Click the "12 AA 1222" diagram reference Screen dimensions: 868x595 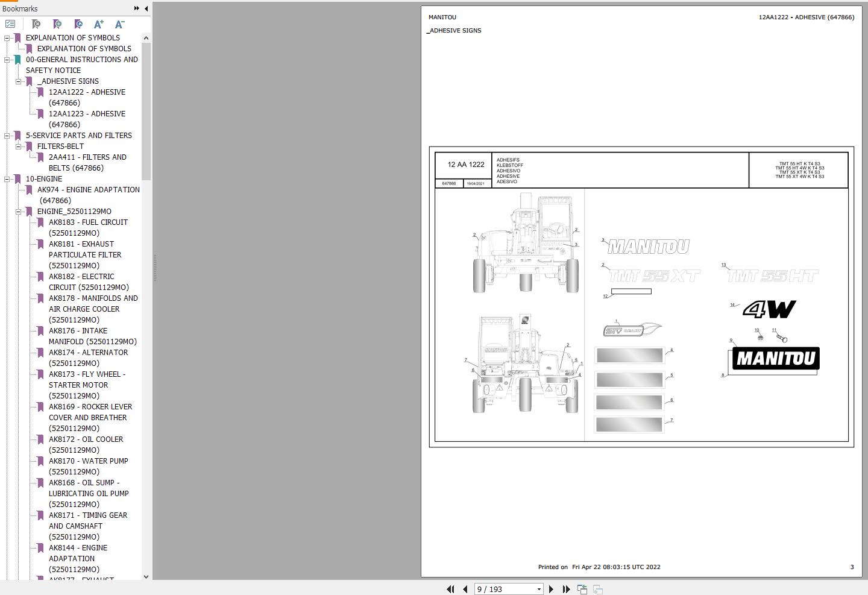(466, 165)
